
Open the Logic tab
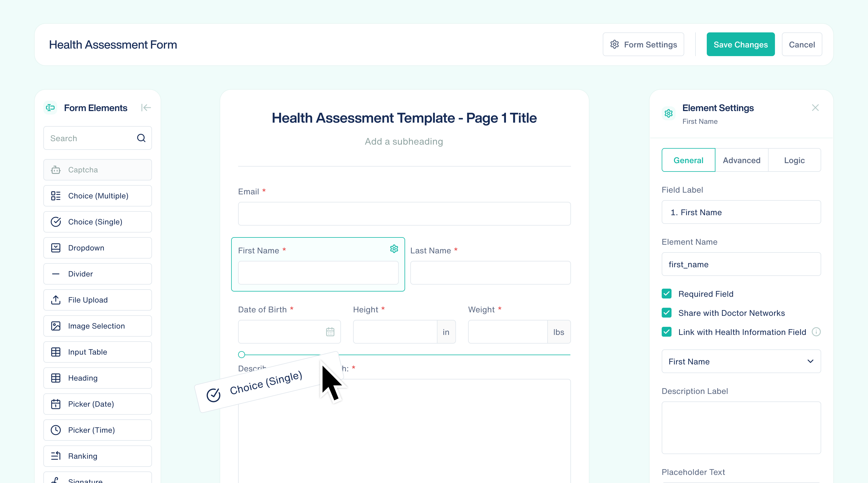(794, 160)
